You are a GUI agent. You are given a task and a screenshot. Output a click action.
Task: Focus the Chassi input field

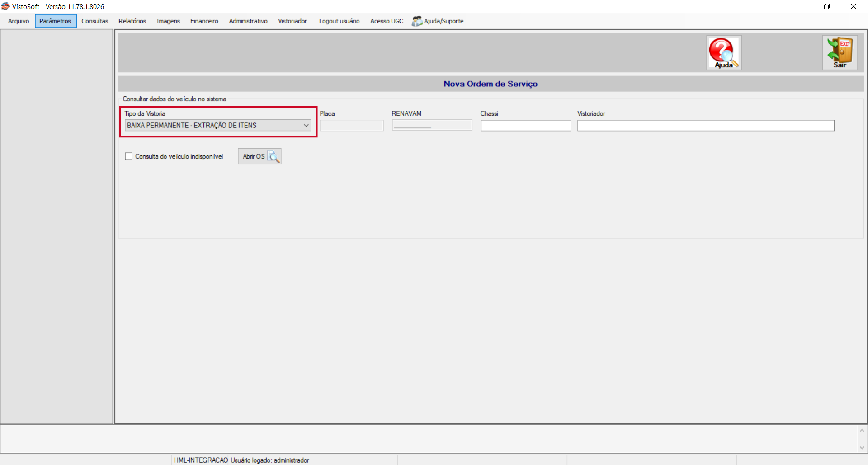(x=526, y=125)
